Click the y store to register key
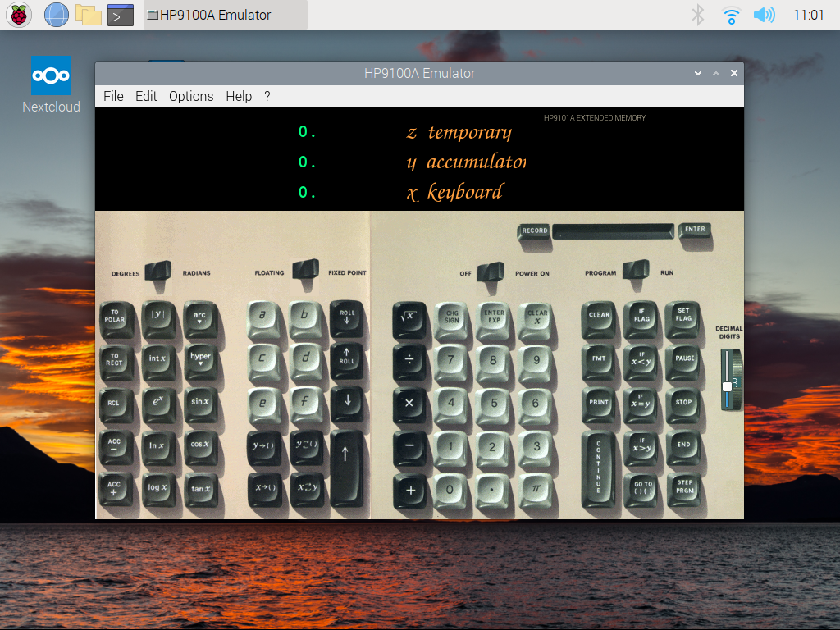The width and height of the screenshot is (840, 630). (263, 447)
